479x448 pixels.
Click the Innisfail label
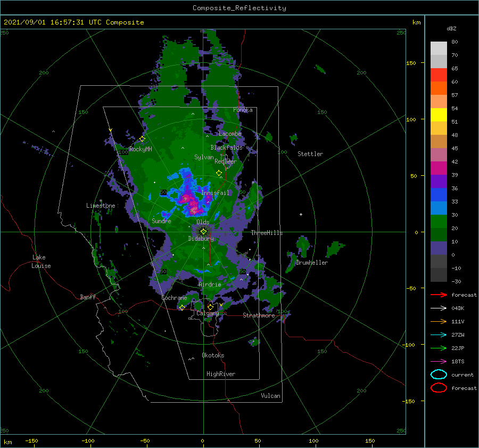[x=215, y=193]
